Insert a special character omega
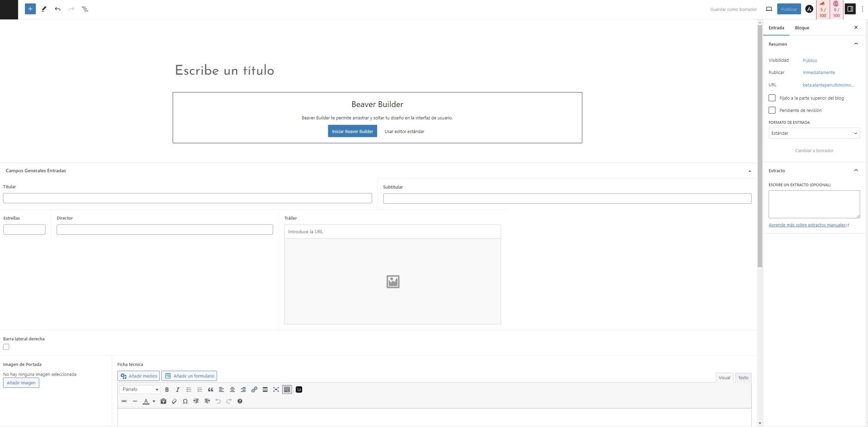This screenshot has width=868, height=427. point(185,401)
